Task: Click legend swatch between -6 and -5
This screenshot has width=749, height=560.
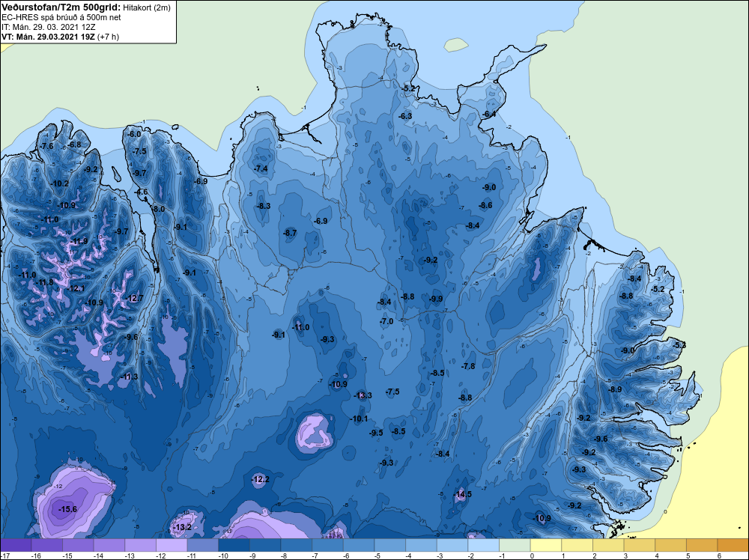Action: click(x=359, y=545)
